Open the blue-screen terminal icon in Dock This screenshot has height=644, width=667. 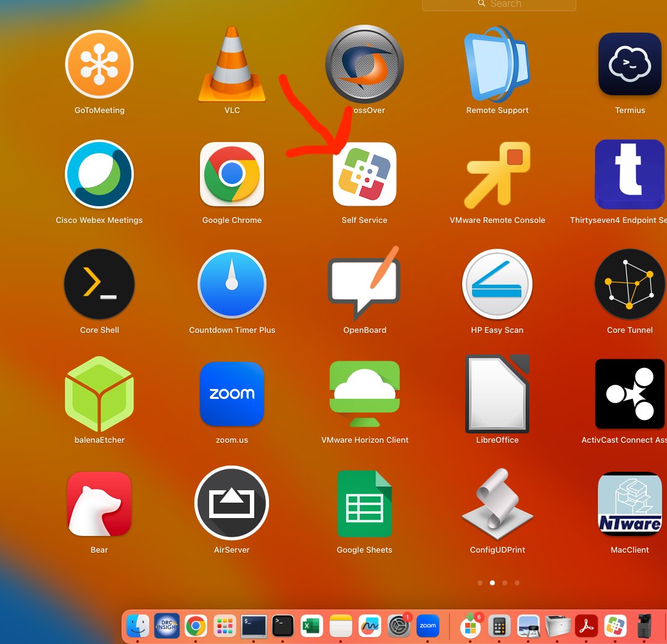(x=254, y=625)
